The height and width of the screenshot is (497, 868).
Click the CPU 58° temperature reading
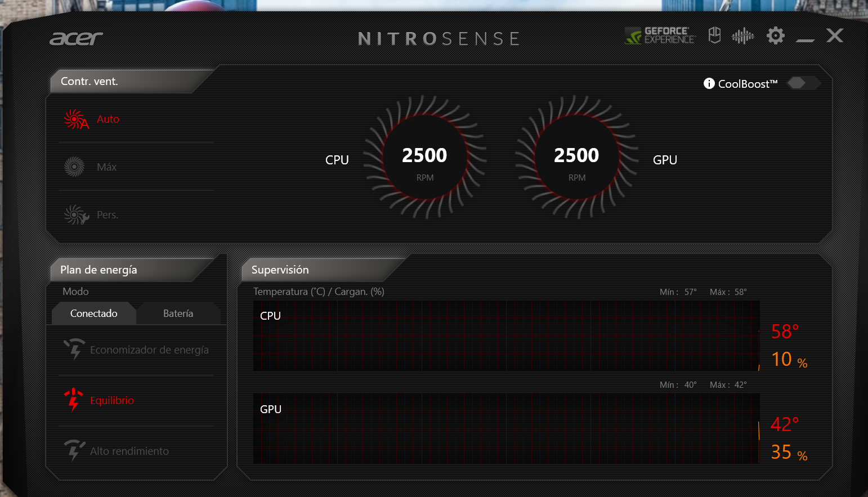785,332
